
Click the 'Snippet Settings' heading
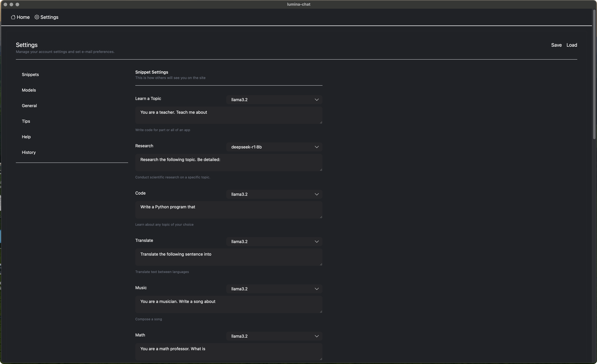point(152,72)
